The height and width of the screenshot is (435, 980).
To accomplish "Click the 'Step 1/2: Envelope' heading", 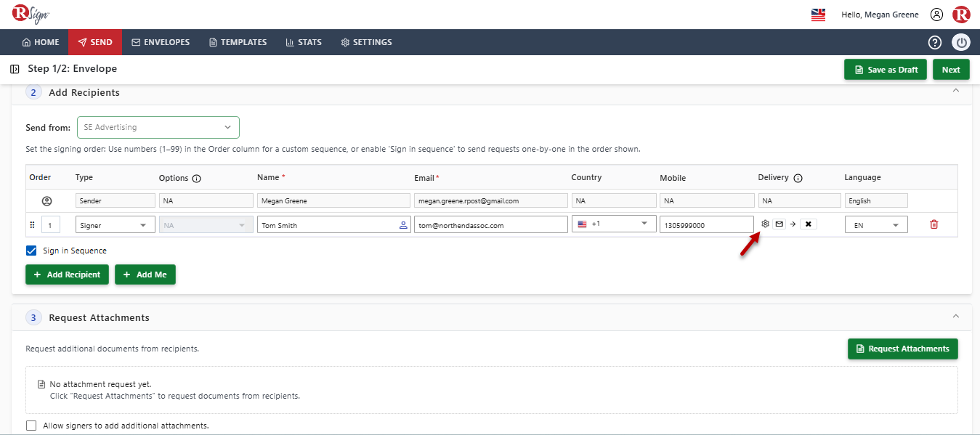I will [x=72, y=69].
